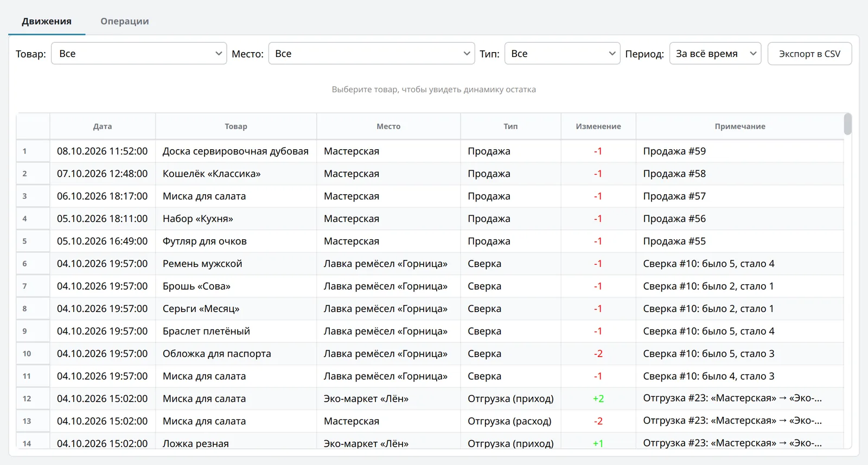Select the cell Кошелёк «Классика»

pos(236,174)
